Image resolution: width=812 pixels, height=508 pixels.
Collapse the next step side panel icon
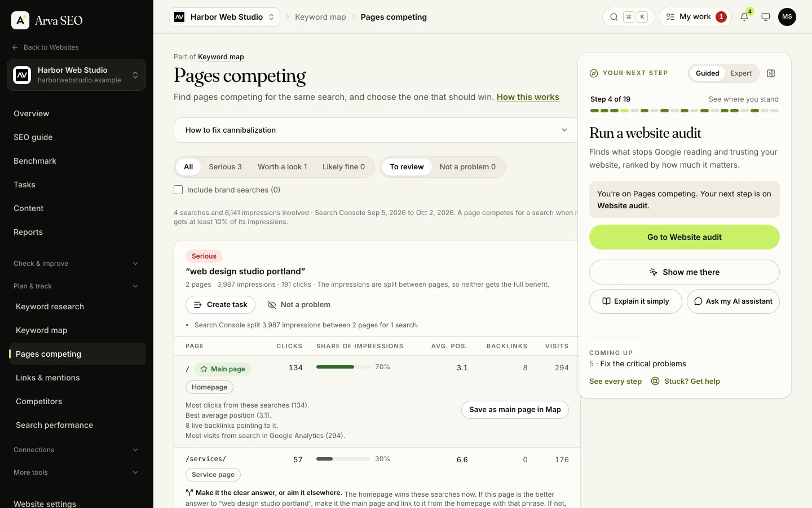(x=771, y=73)
